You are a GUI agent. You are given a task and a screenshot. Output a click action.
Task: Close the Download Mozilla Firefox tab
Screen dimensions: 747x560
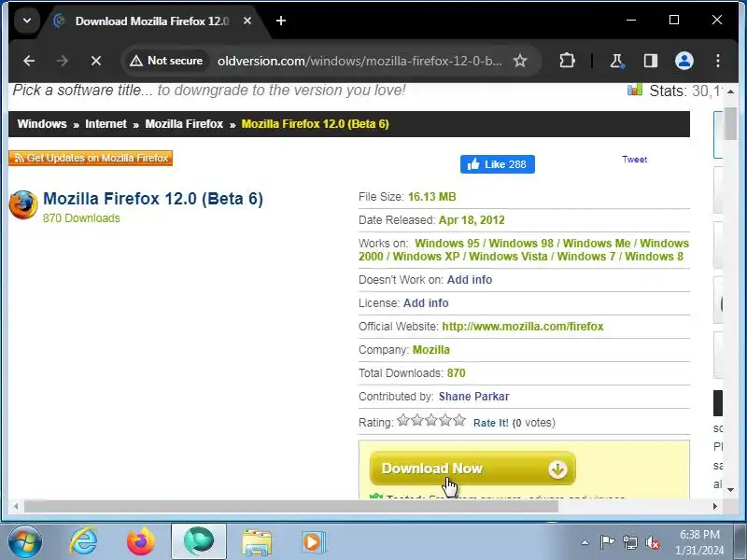247,21
